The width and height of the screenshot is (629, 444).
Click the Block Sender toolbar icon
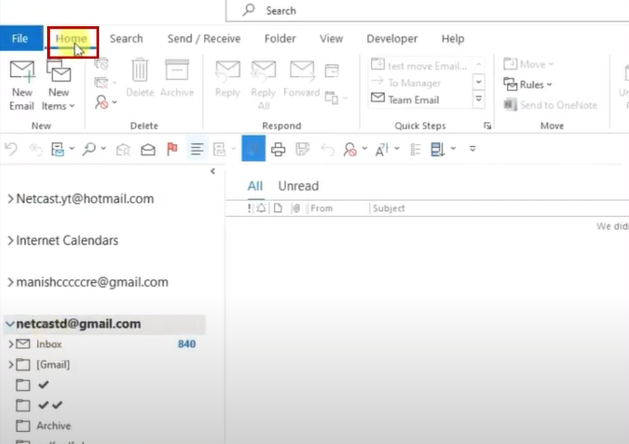coord(350,149)
